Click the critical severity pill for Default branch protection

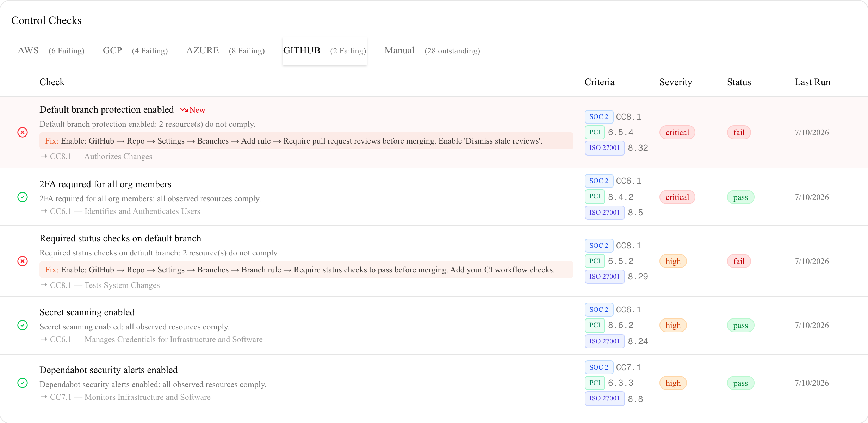pos(677,132)
